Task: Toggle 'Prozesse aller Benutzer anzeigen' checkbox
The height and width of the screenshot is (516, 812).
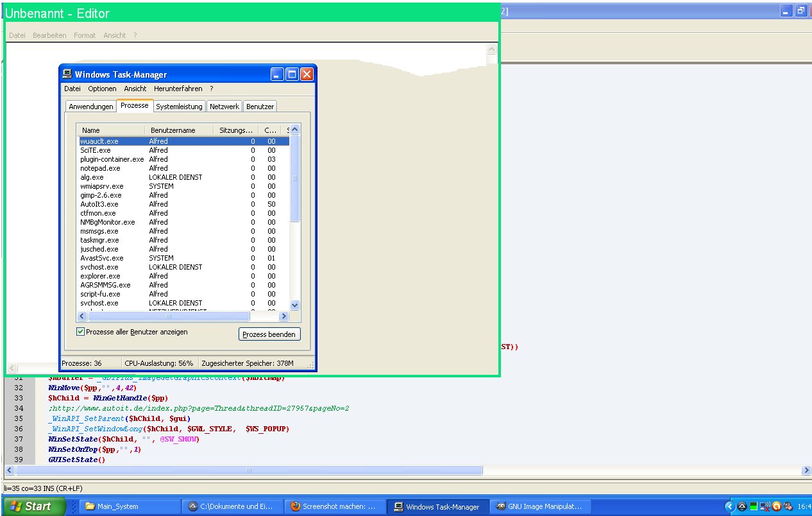Action: tap(81, 332)
